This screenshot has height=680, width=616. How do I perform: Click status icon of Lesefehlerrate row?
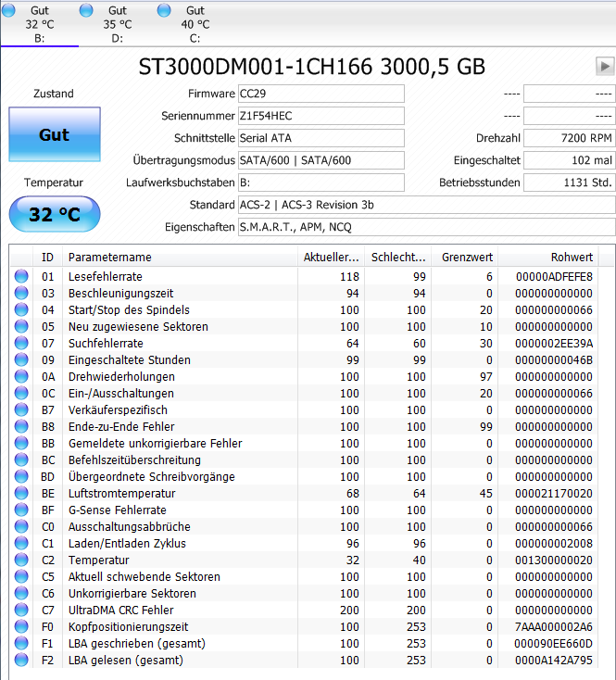coord(21,276)
